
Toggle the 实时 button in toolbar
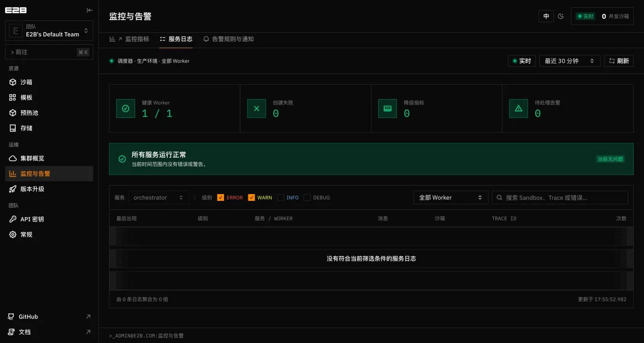522,61
